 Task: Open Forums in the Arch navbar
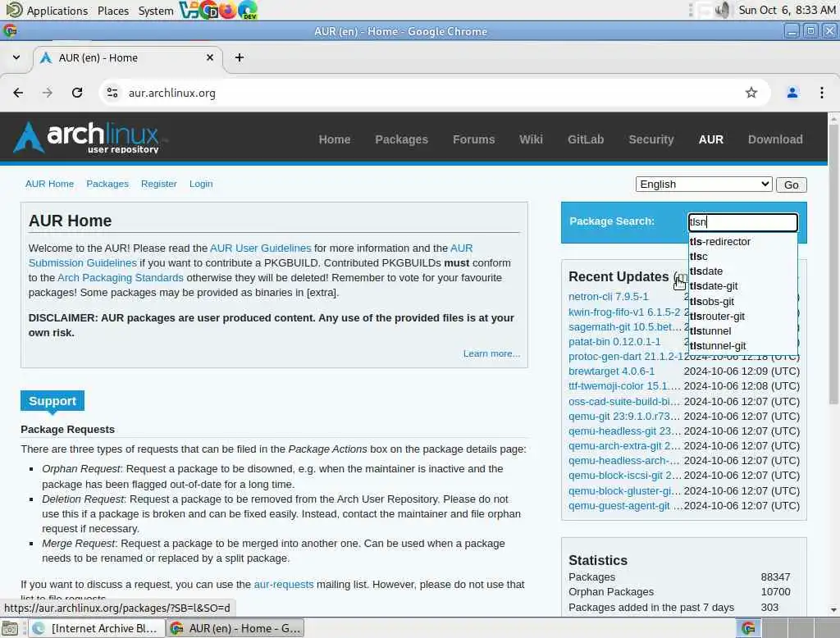tap(473, 139)
